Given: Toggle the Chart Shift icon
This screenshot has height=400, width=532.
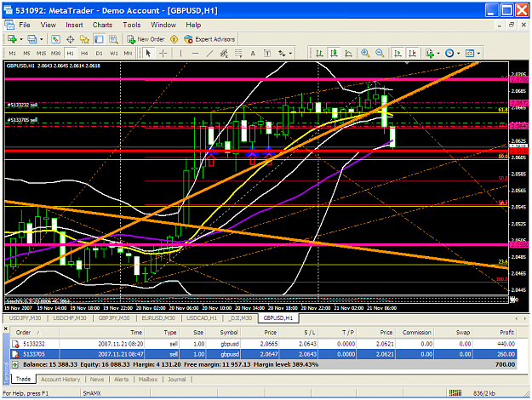Looking at the screenshot, I should point(412,54).
